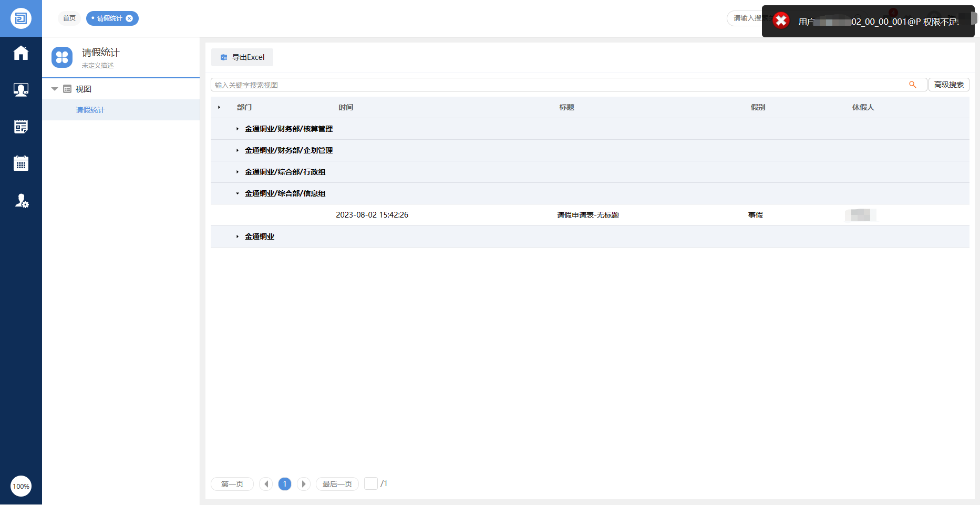This screenshot has height=505, width=980.
Task: Click the 100% zoom indicator circle
Action: tap(21, 486)
